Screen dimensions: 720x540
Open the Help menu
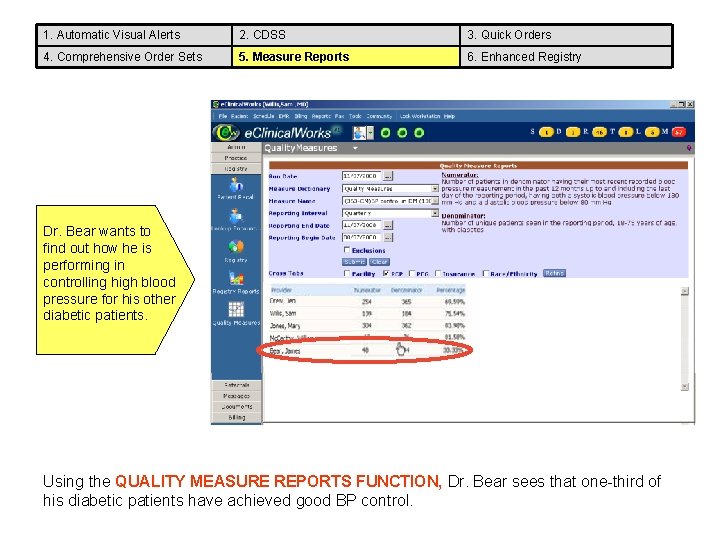coord(449,116)
